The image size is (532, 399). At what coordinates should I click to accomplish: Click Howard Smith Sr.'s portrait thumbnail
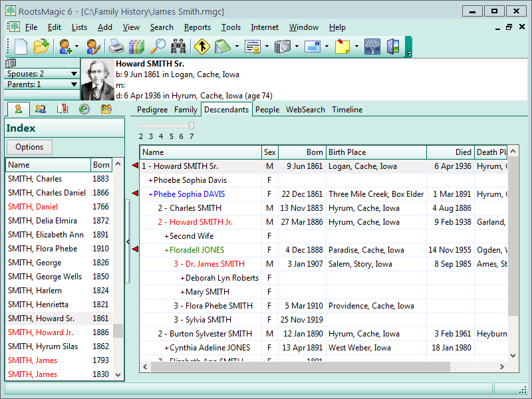click(97, 80)
